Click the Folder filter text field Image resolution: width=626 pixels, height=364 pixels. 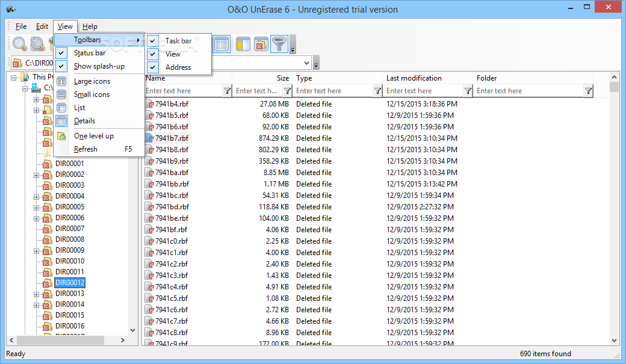[x=528, y=91]
